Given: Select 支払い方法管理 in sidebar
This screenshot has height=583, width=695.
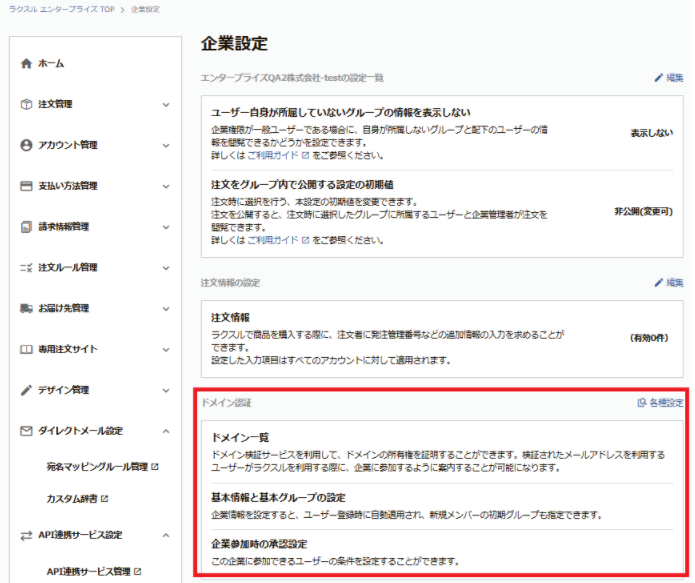Looking at the screenshot, I should point(68,186).
